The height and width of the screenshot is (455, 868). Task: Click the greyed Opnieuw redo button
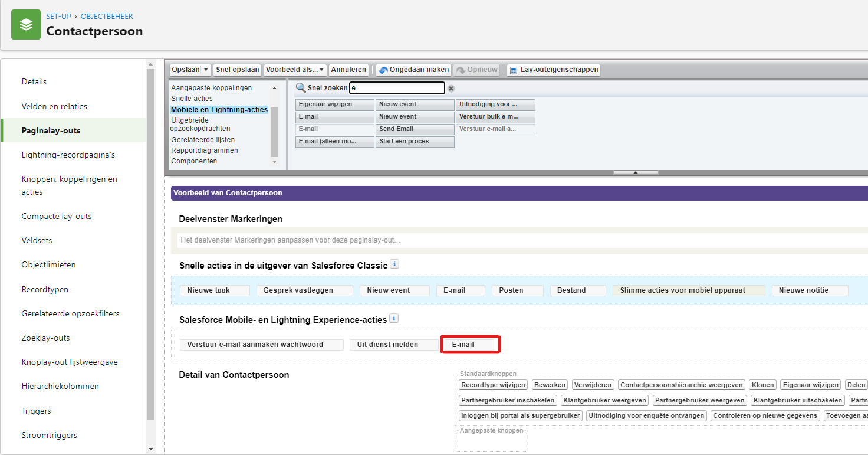click(x=477, y=70)
